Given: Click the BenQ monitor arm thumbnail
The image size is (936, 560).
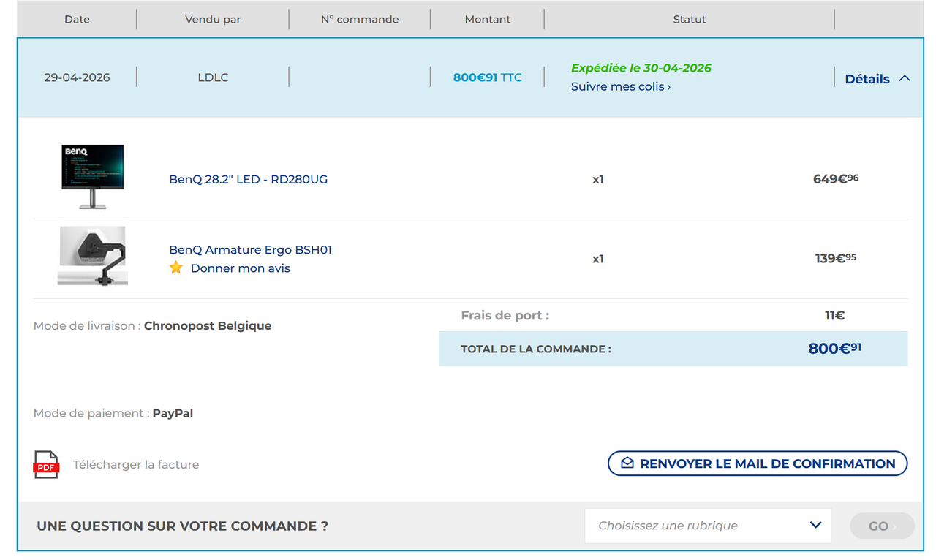Looking at the screenshot, I should pos(93,256).
